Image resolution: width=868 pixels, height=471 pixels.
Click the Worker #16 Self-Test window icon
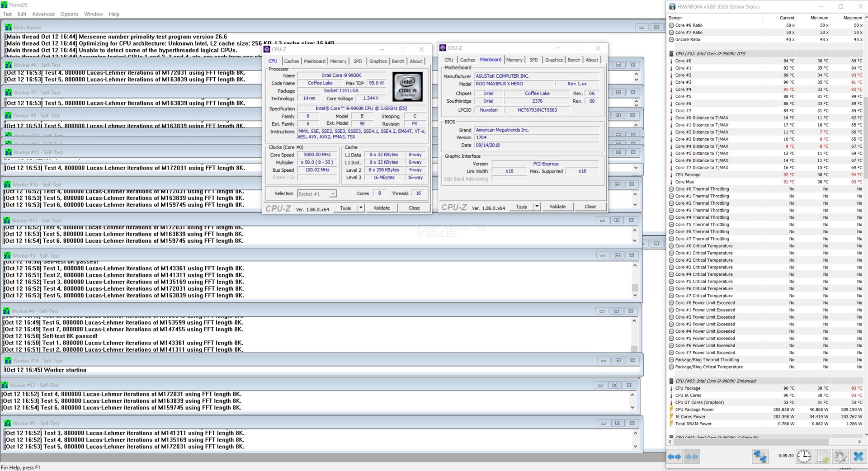tap(8, 361)
